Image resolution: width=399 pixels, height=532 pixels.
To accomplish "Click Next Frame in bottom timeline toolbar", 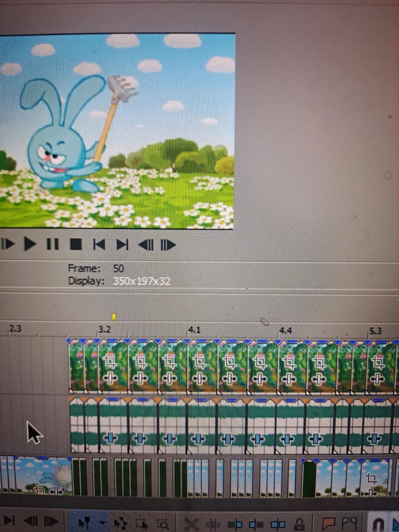I will [x=51, y=522].
